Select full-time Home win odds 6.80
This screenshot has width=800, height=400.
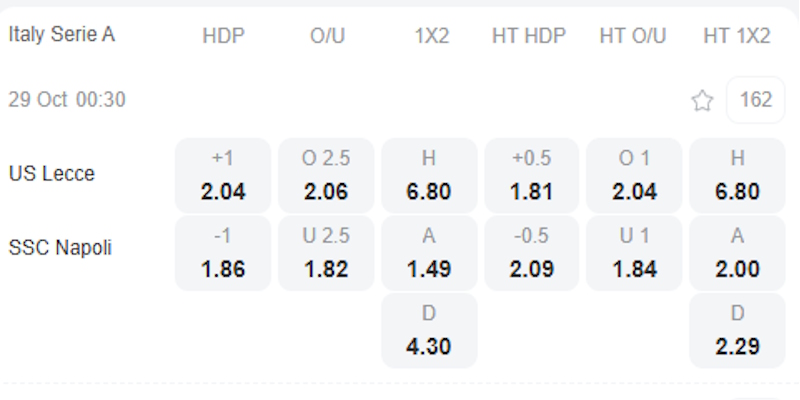coord(429,176)
